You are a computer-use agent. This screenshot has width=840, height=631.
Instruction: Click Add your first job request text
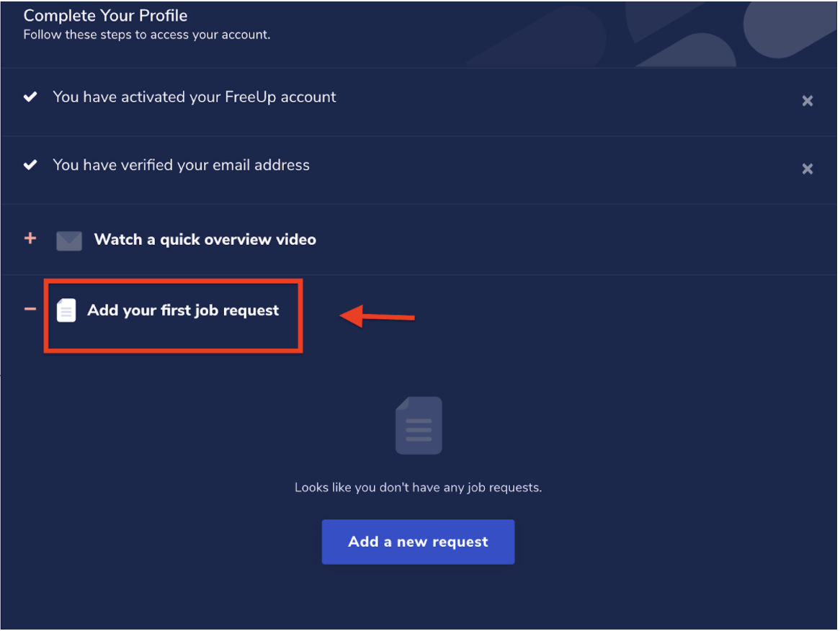click(183, 310)
